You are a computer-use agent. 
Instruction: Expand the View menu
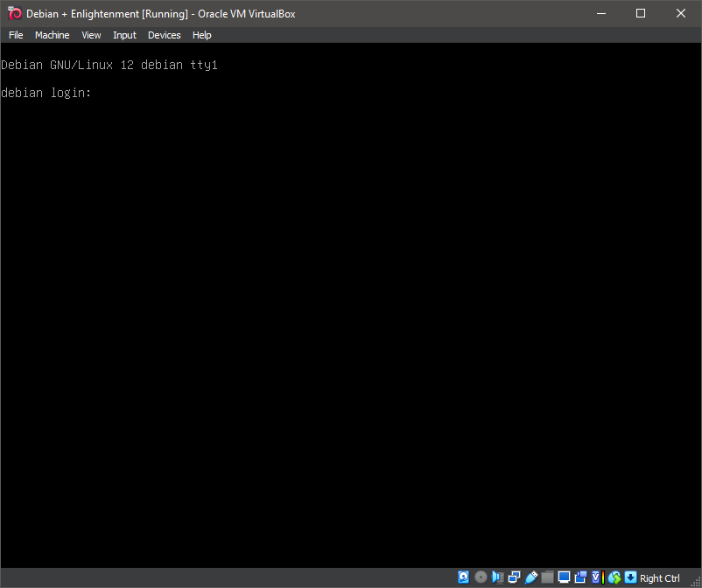coord(91,35)
